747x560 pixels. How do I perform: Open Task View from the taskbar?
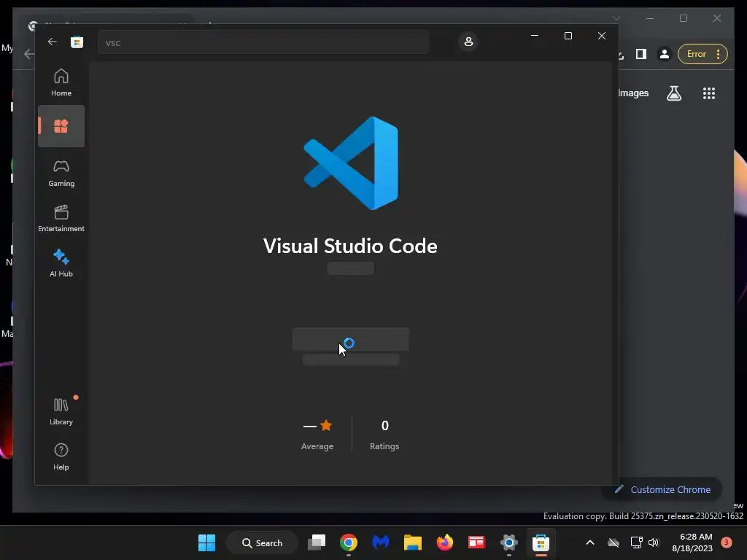point(317,542)
